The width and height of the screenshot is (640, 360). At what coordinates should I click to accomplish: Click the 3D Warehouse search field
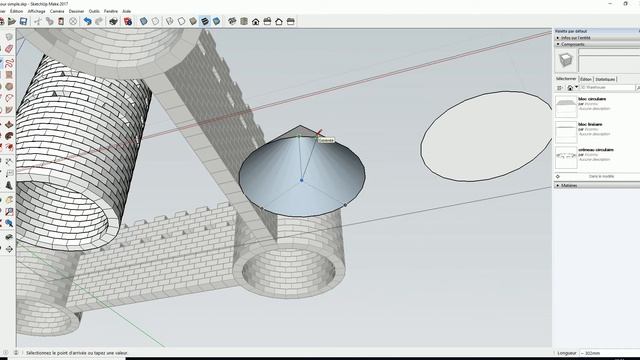tap(607, 87)
